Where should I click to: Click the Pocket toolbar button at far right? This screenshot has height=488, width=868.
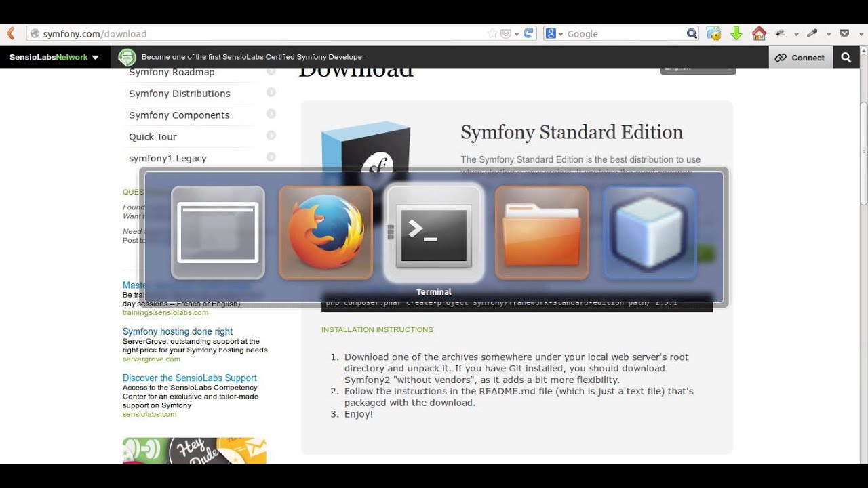coord(844,33)
